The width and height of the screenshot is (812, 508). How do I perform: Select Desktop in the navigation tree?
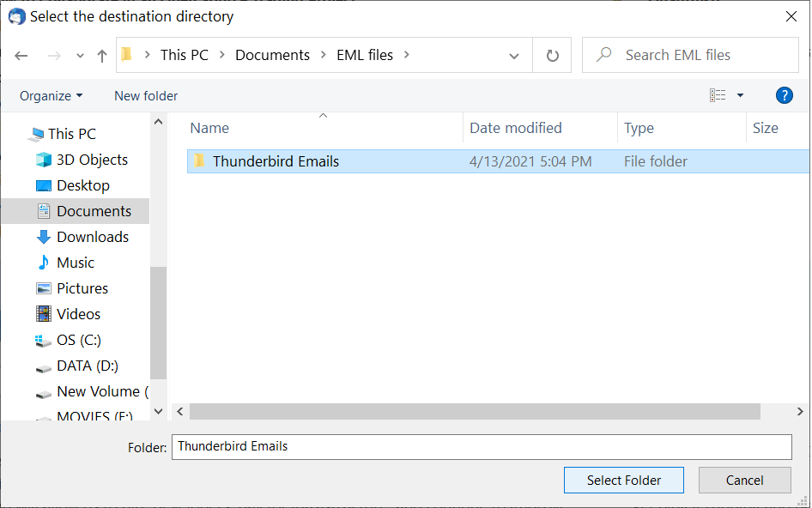[83, 185]
